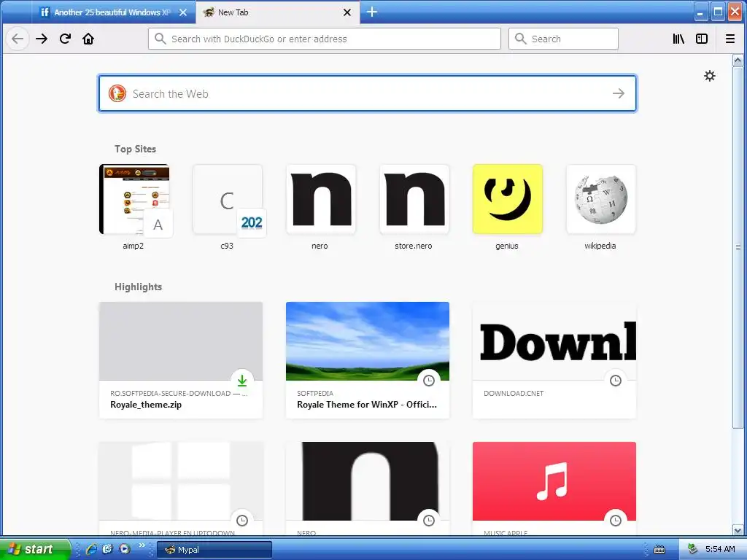
Task: Open the store.nero top site tile
Action: tap(414, 207)
